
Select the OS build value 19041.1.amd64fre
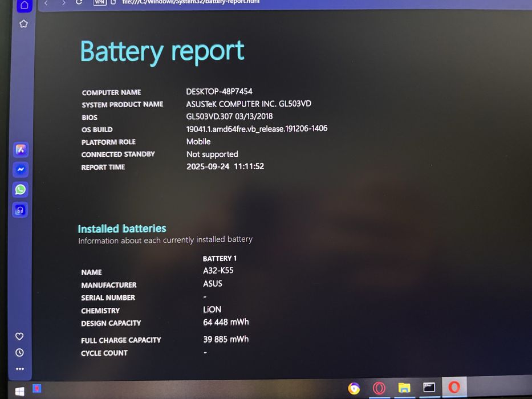[257, 129]
